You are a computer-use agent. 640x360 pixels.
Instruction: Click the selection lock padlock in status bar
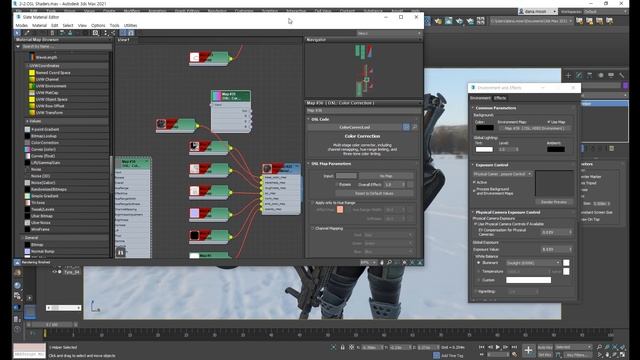click(x=342, y=347)
